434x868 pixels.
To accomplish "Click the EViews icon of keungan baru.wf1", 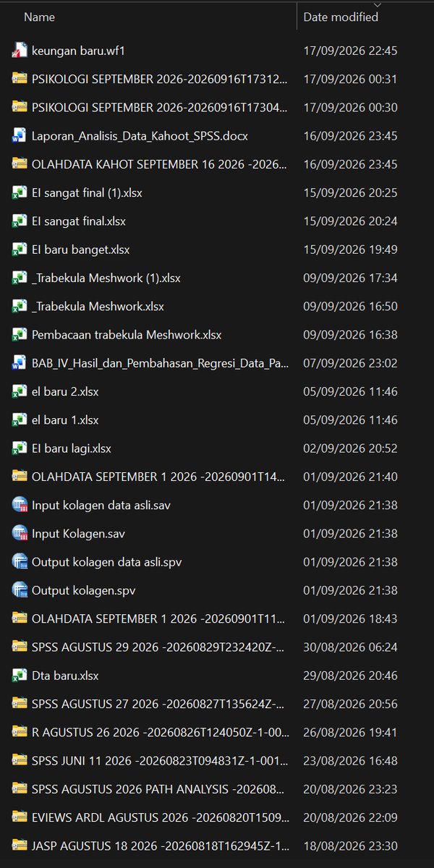I will tap(20, 51).
